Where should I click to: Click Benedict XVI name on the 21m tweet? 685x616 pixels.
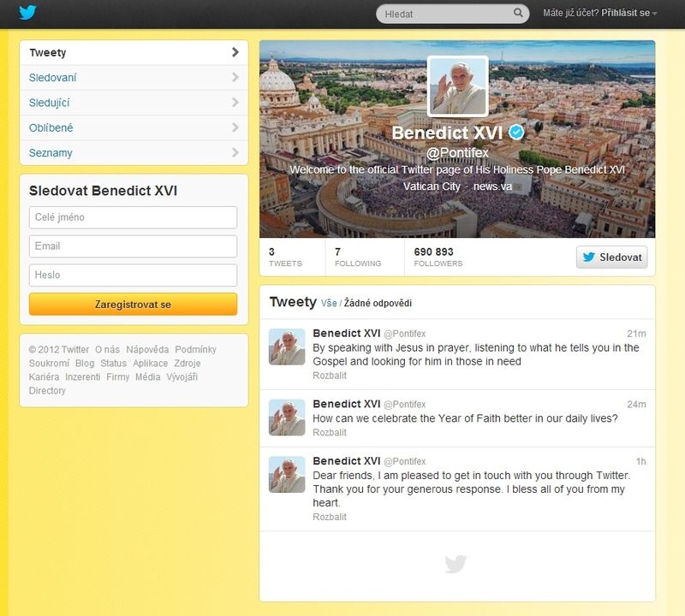point(347,333)
